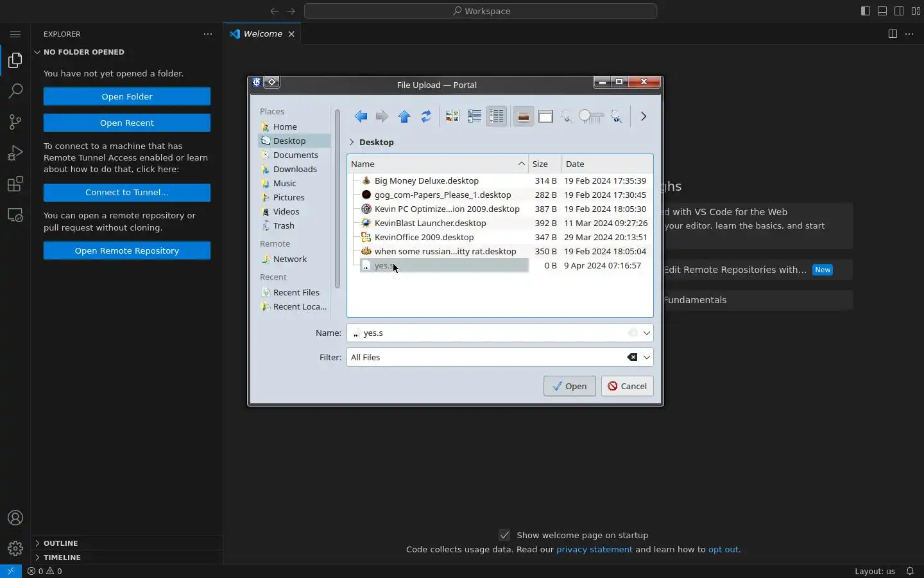Click Connect to Tunnel button
Image resolution: width=924 pixels, height=578 pixels.
[127, 192]
